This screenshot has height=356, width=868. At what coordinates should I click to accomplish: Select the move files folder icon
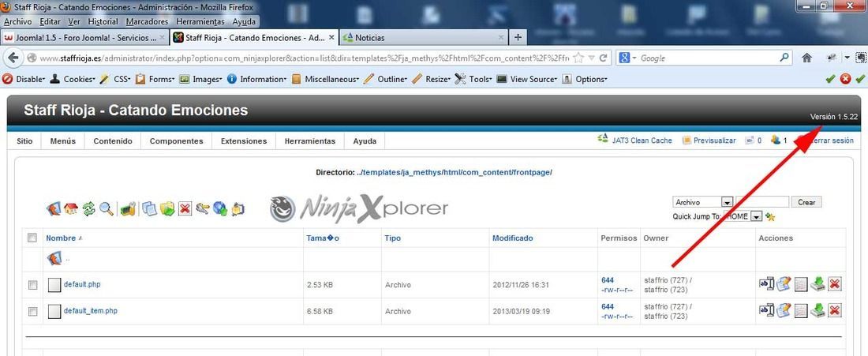coord(167,208)
